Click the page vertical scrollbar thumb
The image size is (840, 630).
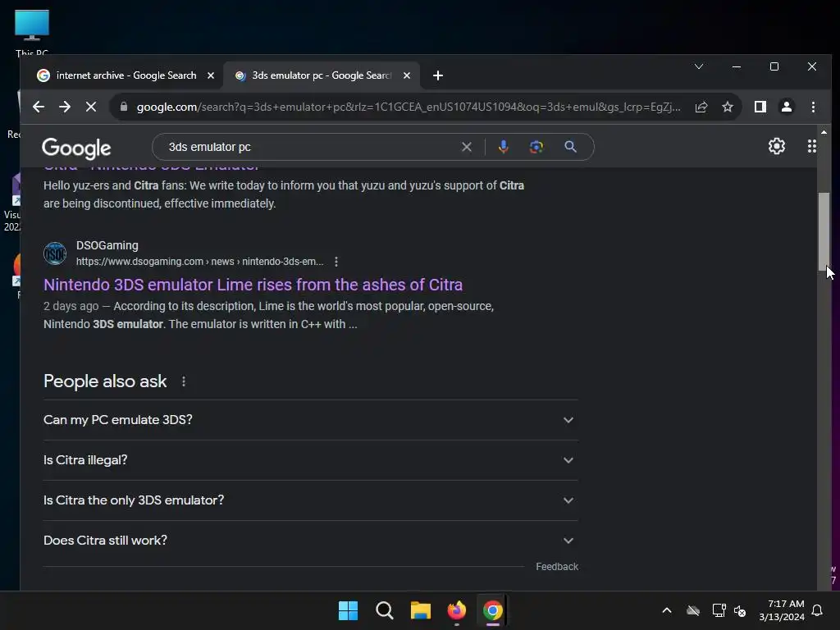tap(824, 231)
